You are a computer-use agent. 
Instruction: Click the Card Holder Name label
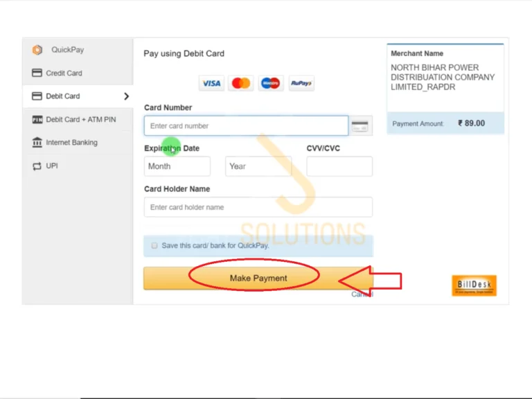177,189
